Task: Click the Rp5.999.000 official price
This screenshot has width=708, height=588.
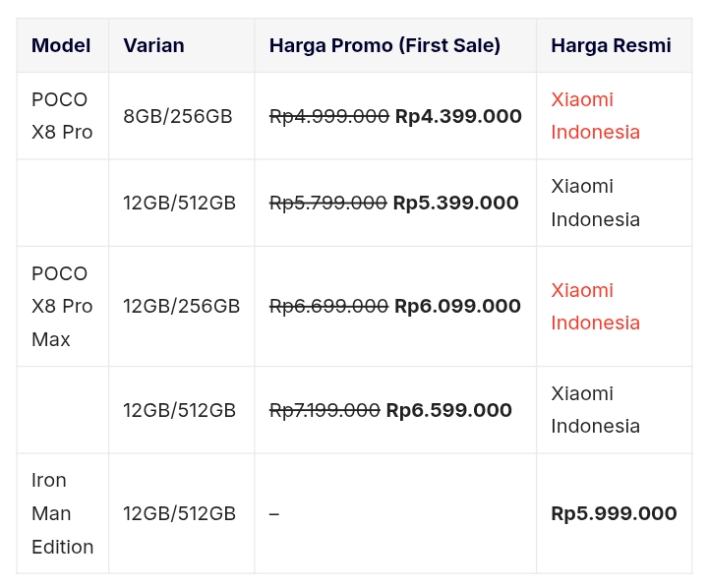Action: coord(614,513)
